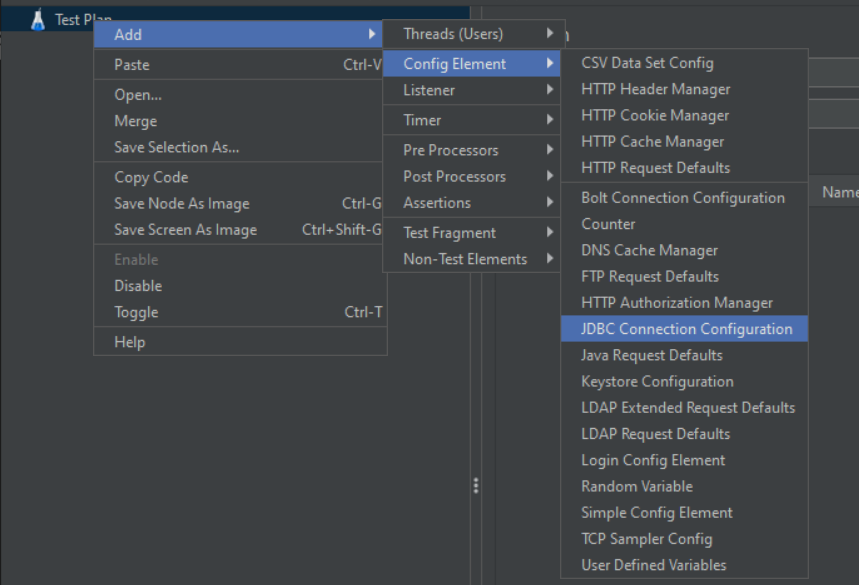Expand the Post Processors submenu
859x585 pixels.
click(472, 176)
